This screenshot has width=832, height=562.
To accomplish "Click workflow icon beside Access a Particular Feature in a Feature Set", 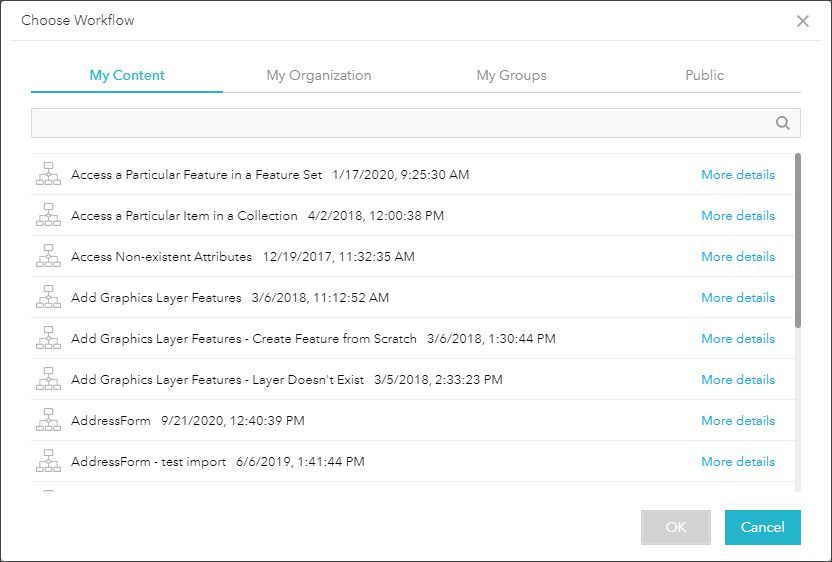I will [x=48, y=174].
